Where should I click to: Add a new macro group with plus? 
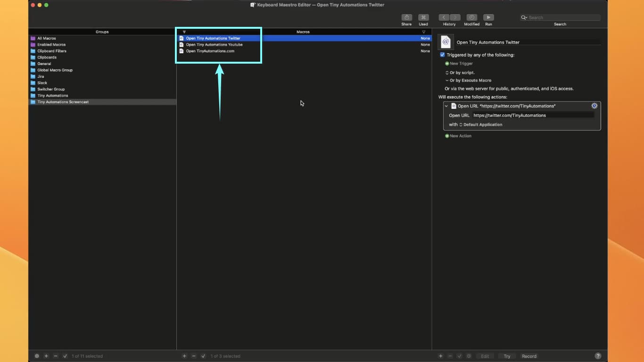coord(46,356)
